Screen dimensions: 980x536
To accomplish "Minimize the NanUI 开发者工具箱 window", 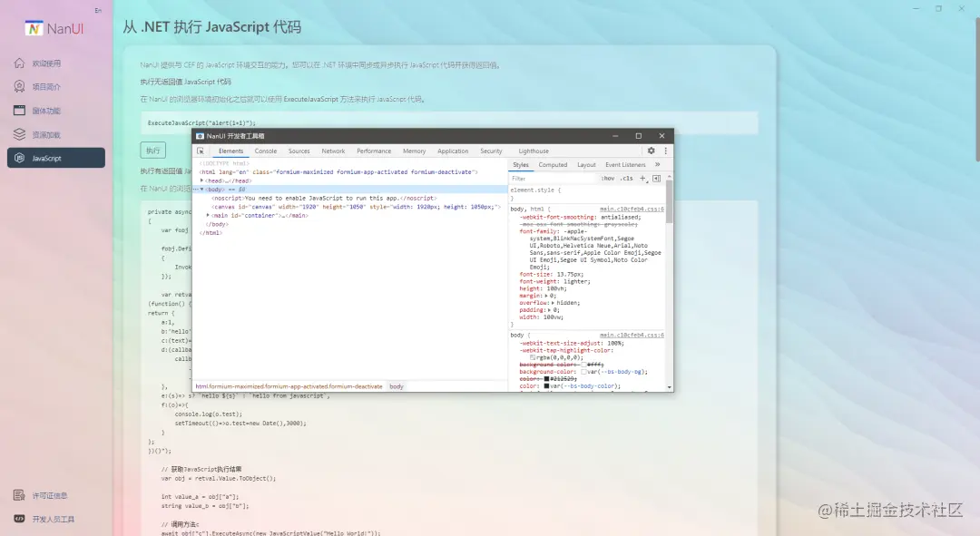I will (615, 135).
